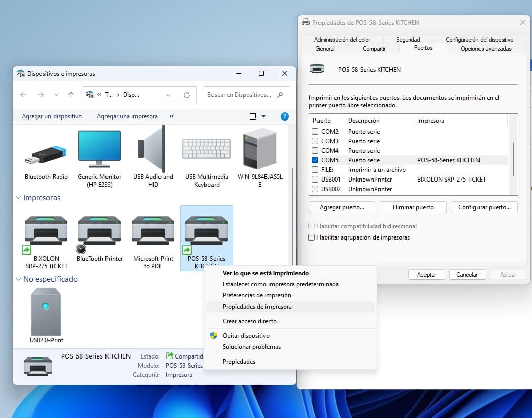Uncheck the COM5 port checkbox
This screenshot has width=532, height=418.
click(315, 160)
